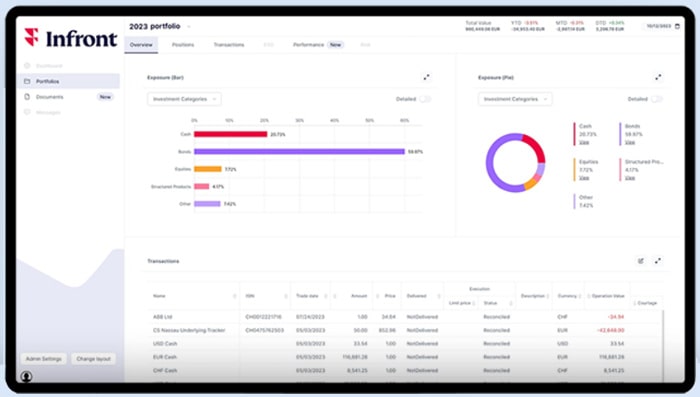Open Investment Categories dropdown in pie chart
The height and width of the screenshot is (397, 700).
[x=515, y=99]
